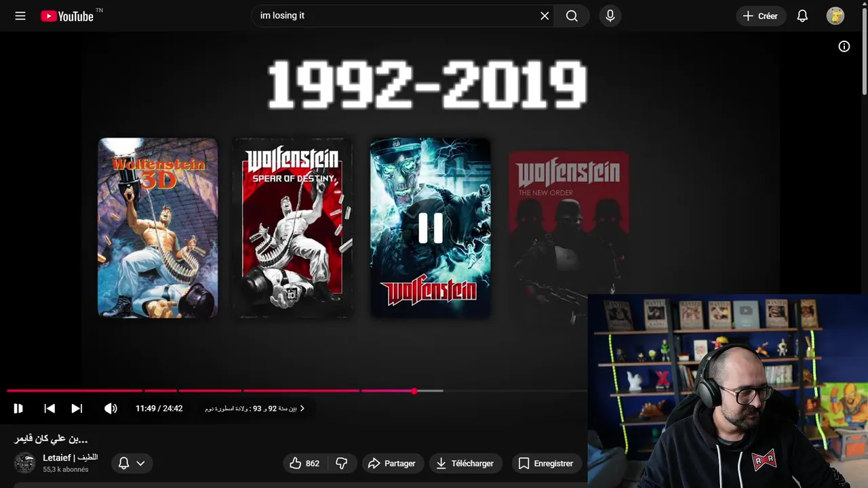Open notifications bell in header
Screen dimensions: 868x488
(802, 16)
